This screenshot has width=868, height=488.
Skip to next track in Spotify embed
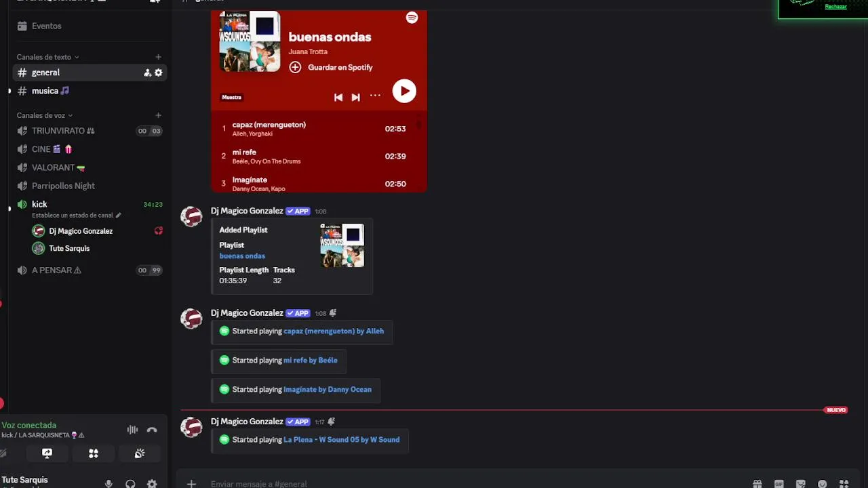[355, 97]
